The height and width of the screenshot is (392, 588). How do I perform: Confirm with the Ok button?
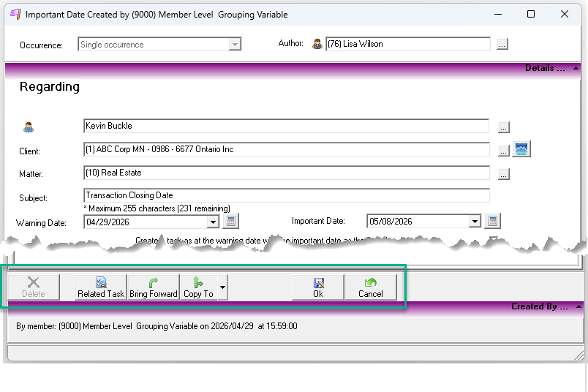point(318,287)
